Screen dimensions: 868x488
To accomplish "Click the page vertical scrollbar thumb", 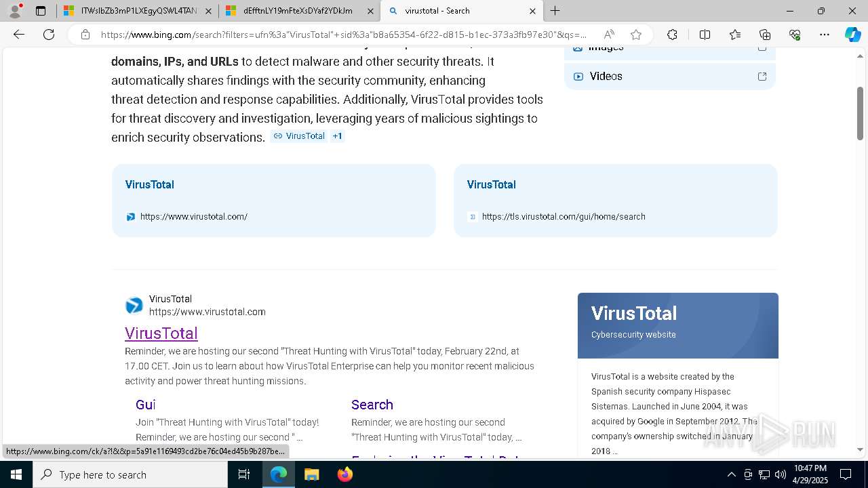I will (x=861, y=113).
